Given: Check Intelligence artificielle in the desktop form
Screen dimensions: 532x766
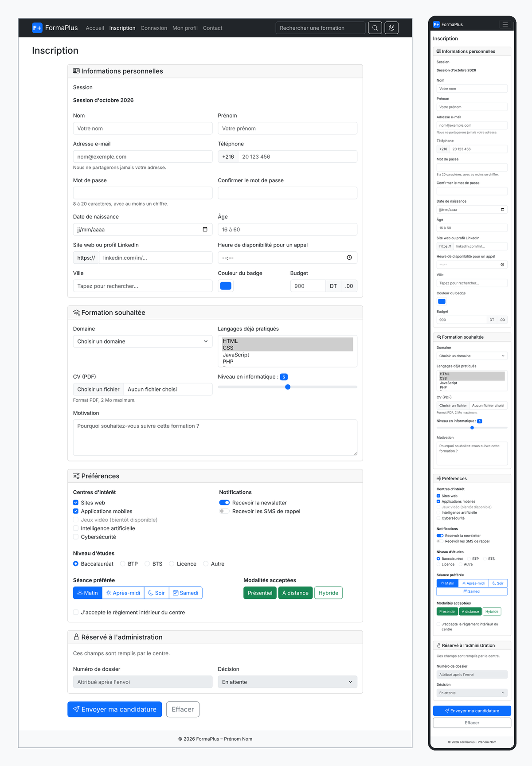Looking at the screenshot, I should 76,528.
